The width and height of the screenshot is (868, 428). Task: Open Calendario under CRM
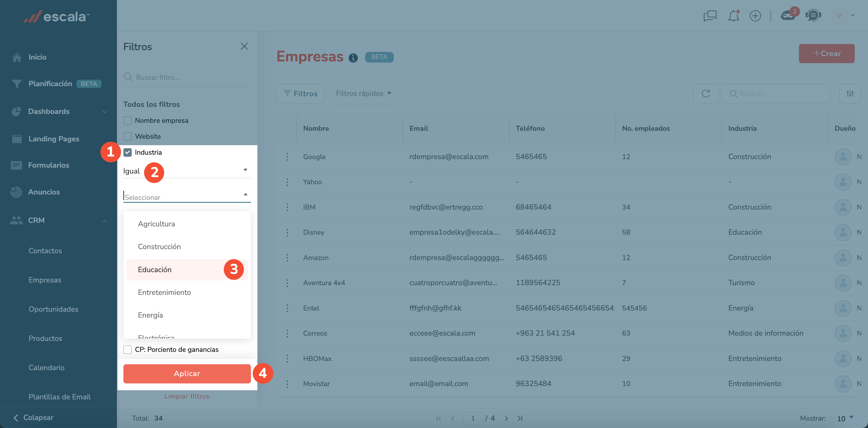pyautogui.click(x=47, y=368)
